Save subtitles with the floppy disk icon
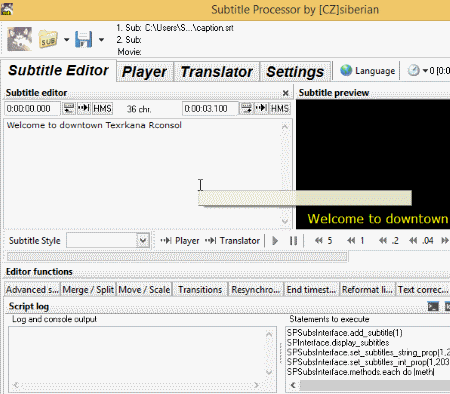The width and height of the screenshot is (450, 394). coord(84,39)
